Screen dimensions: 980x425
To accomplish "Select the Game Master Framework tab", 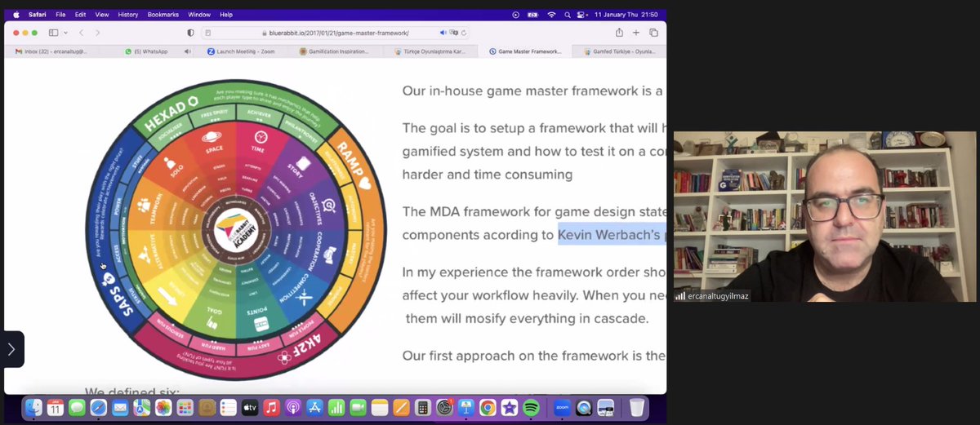I will (527, 51).
